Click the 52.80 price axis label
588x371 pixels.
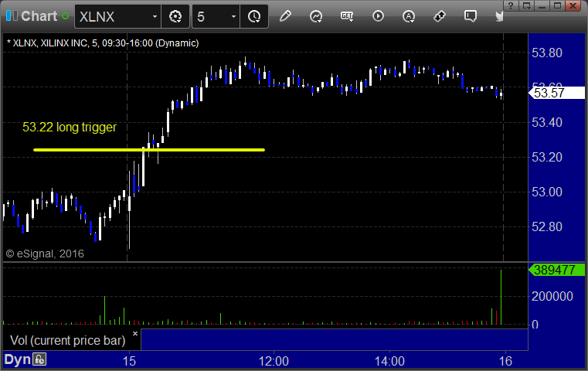coord(547,227)
